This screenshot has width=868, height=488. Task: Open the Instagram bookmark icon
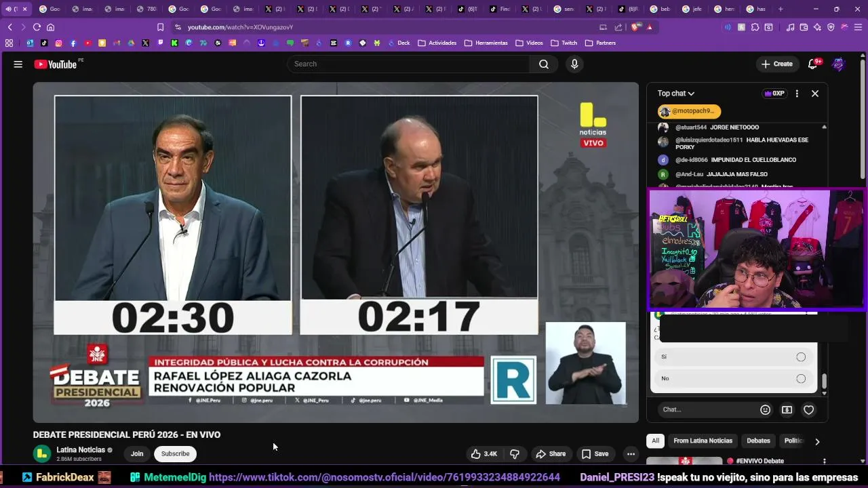58,43
